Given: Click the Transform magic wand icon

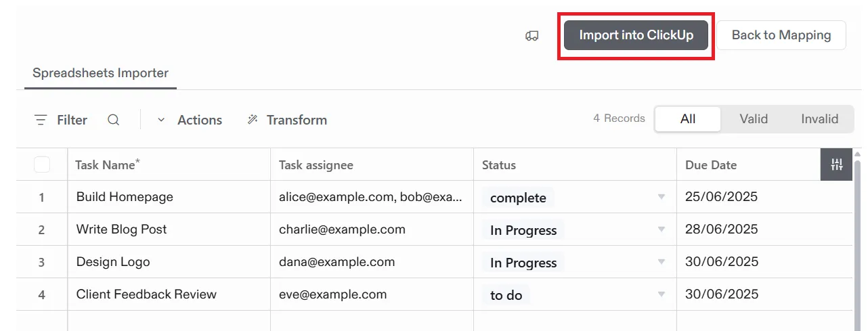Looking at the screenshot, I should tap(253, 120).
